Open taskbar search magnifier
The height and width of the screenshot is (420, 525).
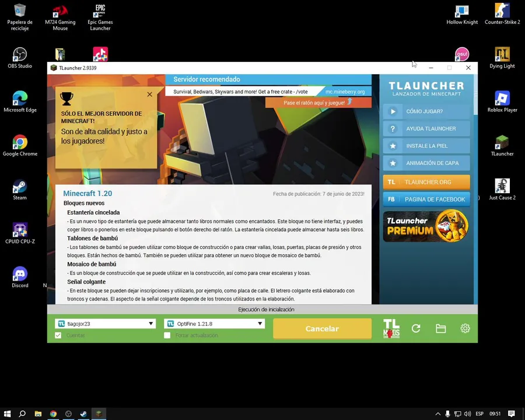click(22, 414)
